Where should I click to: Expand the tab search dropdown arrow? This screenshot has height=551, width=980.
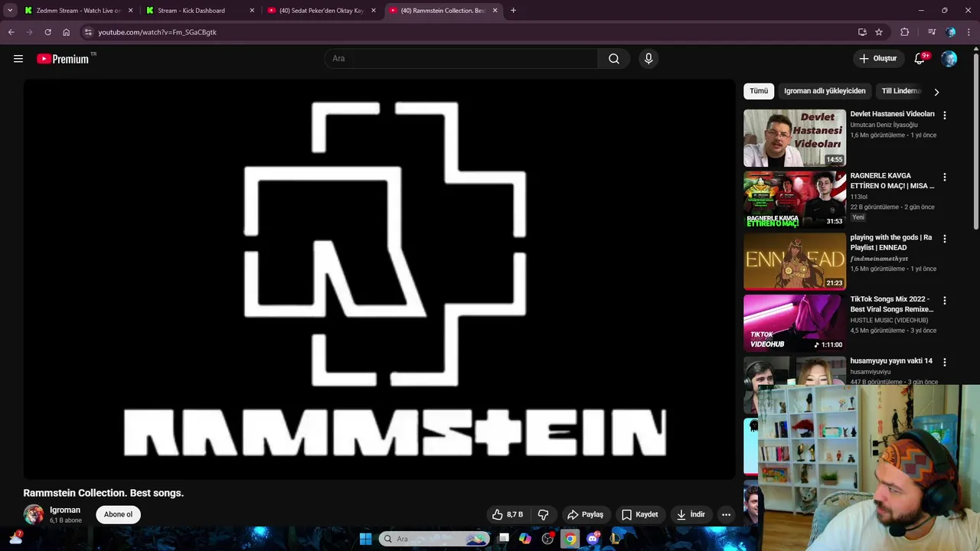point(10,11)
